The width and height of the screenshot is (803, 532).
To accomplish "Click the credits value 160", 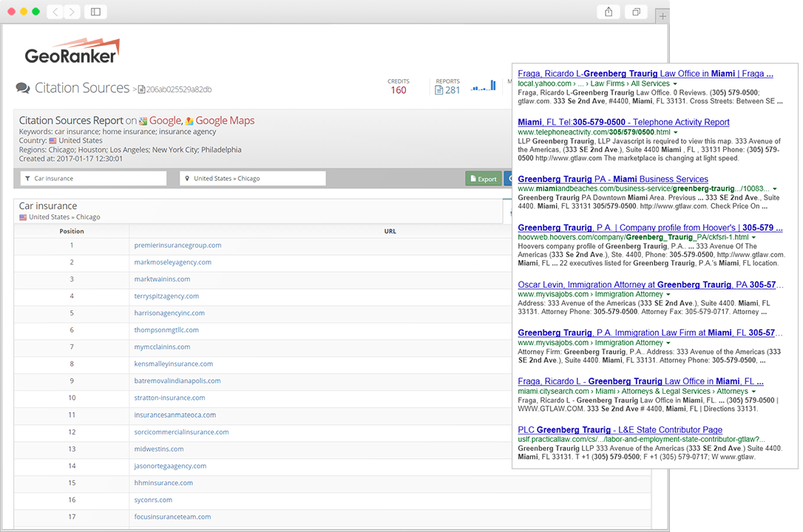I will tap(399, 91).
